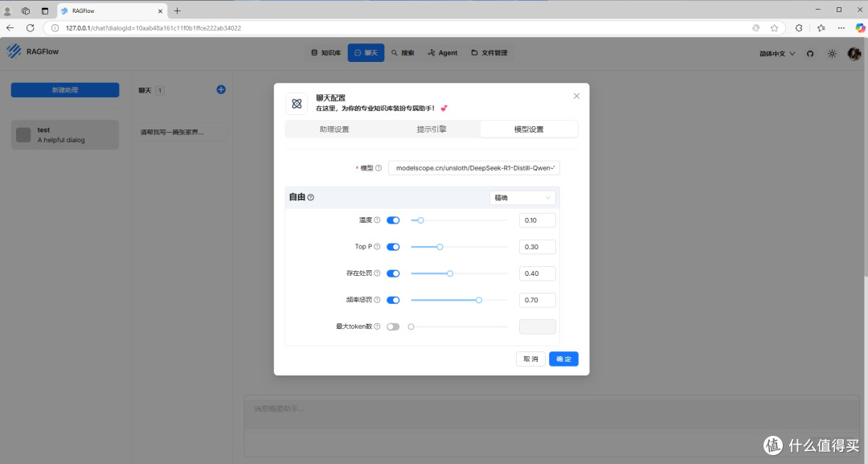Click the RAGFlow logo icon
Image resolution: width=868 pixels, height=464 pixels.
click(14, 51)
